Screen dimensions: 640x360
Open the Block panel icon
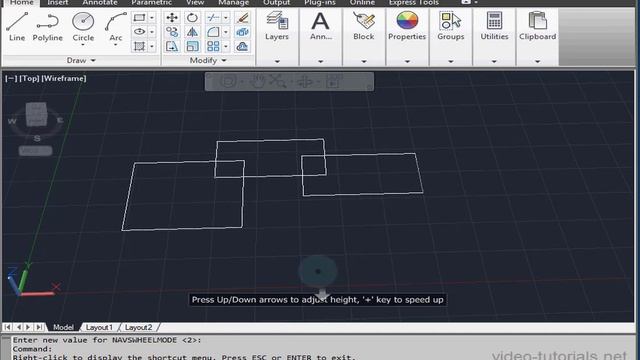[364, 20]
